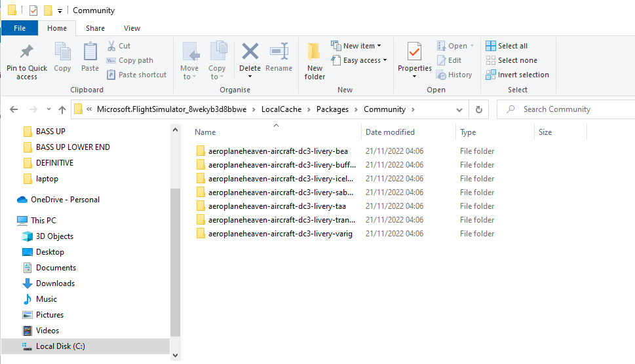This screenshot has height=364, width=635.
Task: Click navigation pane scroll up arrow
Action: click(x=175, y=130)
